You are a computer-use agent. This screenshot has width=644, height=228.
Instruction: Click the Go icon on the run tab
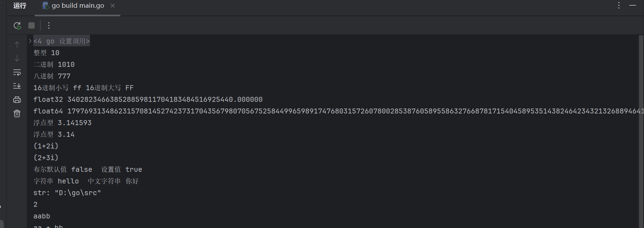(45, 6)
